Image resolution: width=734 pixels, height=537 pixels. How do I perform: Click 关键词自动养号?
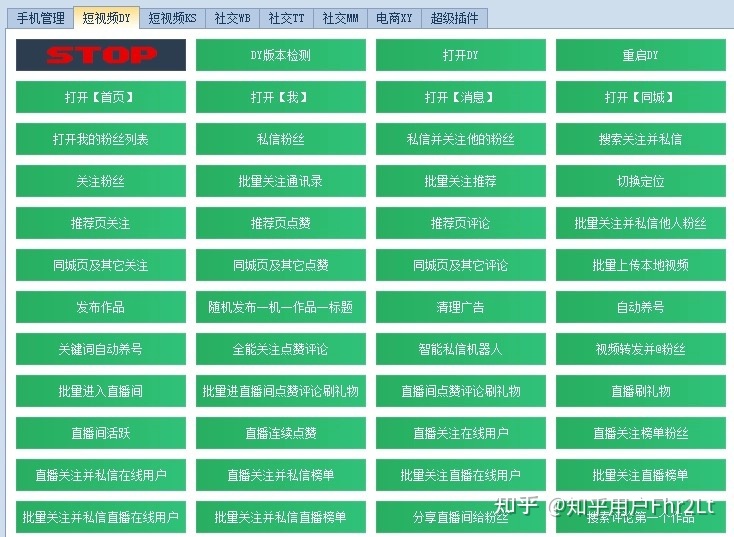101,349
